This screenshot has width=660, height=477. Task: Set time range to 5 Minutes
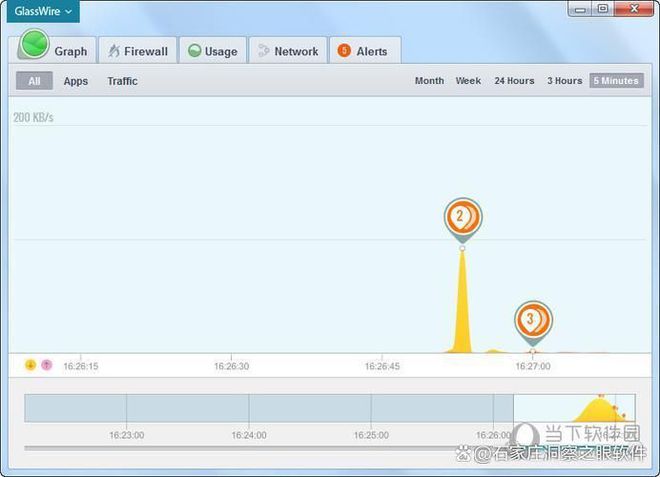point(617,80)
